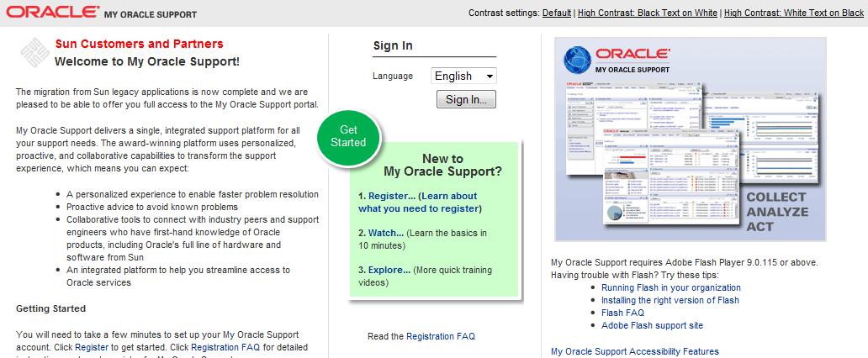Choose High Contrast: White Text on Black
The height and width of the screenshot is (358, 868).
[794, 13]
